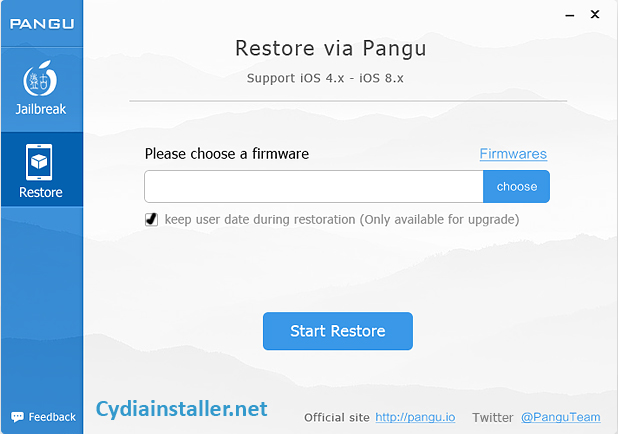The image size is (618, 434).
Task: Select the Restore tab label
Action: coord(41,192)
